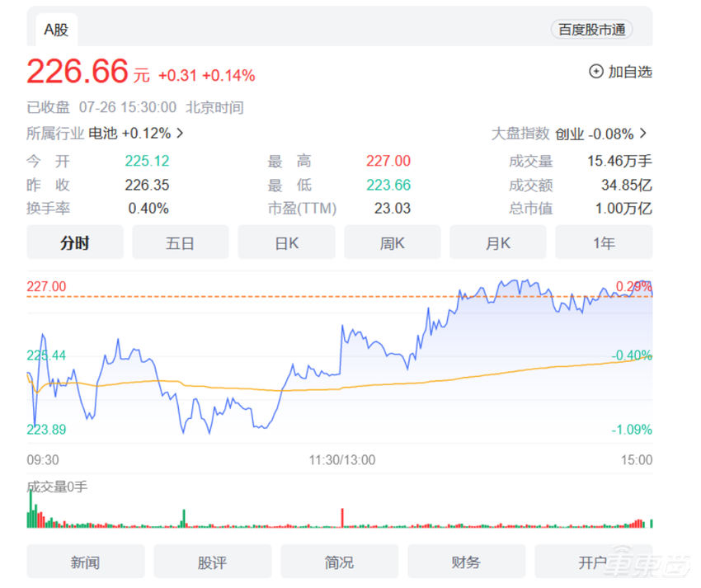The image size is (701, 588).
Task: Switch to the 日K candlestick tab
Action: [x=286, y=242]
